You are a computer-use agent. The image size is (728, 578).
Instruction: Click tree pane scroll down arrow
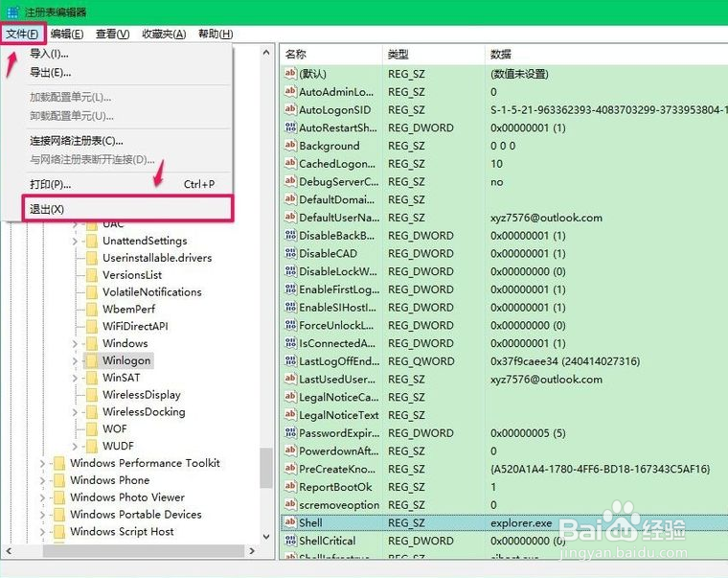[x=266, y=537]
